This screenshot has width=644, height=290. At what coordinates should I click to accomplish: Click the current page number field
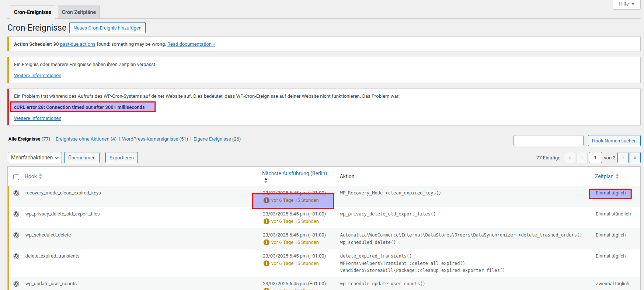pos(595,158)
